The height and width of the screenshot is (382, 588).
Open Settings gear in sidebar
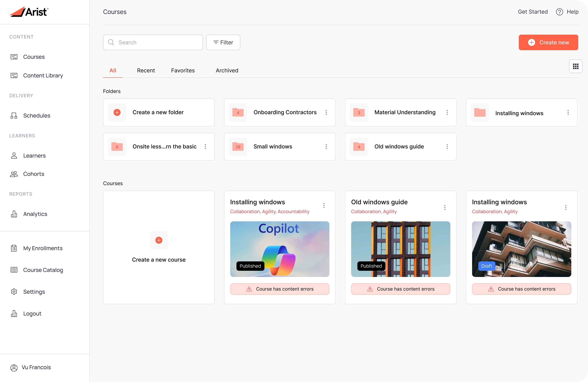14,292
